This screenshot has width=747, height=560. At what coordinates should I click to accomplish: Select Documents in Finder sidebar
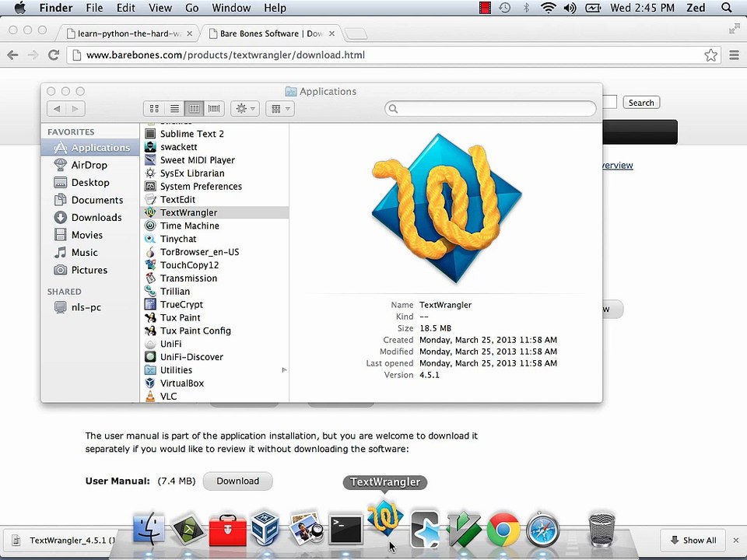90,200
